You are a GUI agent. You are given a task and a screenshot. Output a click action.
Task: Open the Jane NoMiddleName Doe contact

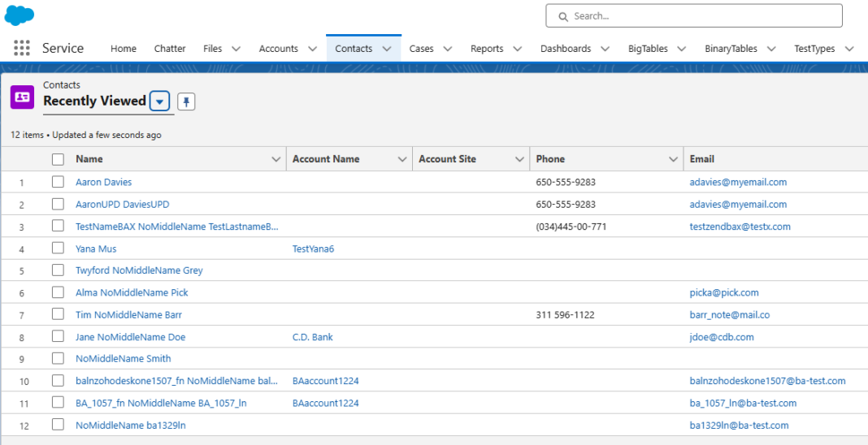(130, 337)
